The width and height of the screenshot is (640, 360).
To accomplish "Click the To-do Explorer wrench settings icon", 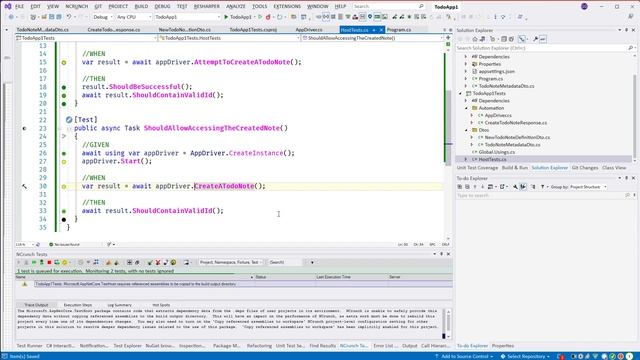I will tap(516, 187).
